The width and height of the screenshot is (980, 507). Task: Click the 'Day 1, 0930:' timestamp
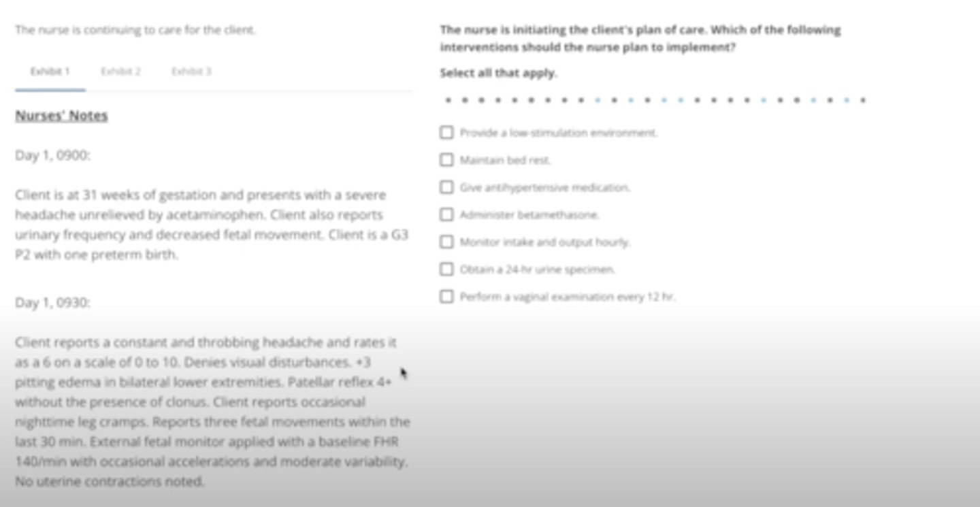point(52,303)
